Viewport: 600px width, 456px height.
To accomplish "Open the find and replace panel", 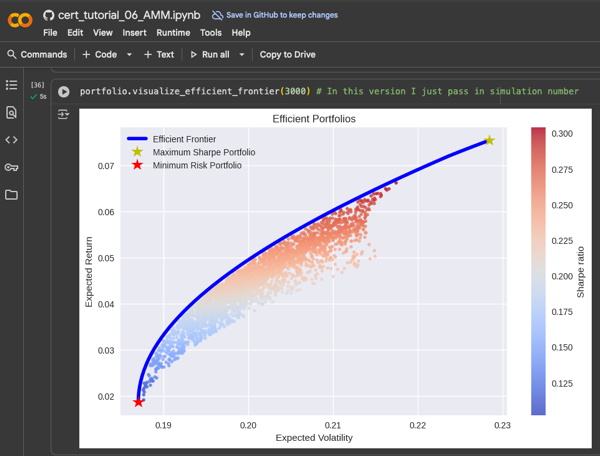I will coord(12,113).
